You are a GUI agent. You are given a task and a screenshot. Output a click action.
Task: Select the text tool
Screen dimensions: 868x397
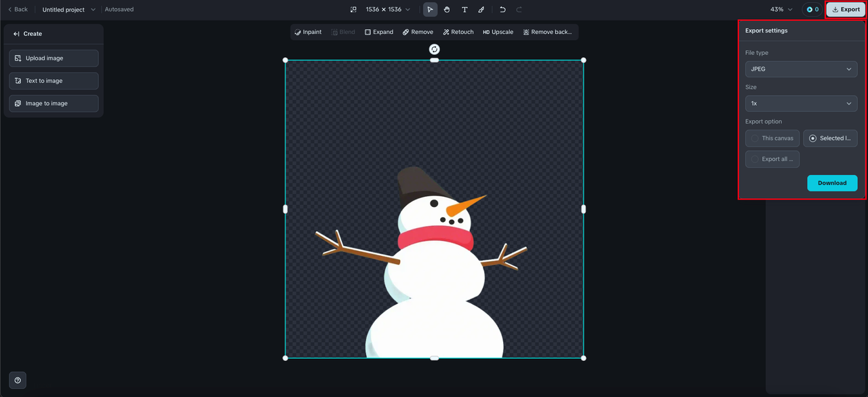coord(465,10)
